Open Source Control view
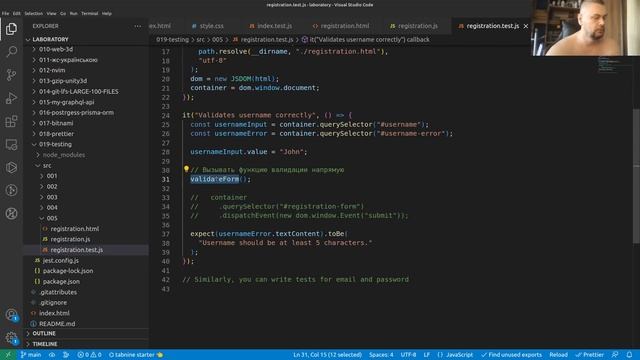The height and width of the screenshot is (360, 640). [11, 75]
